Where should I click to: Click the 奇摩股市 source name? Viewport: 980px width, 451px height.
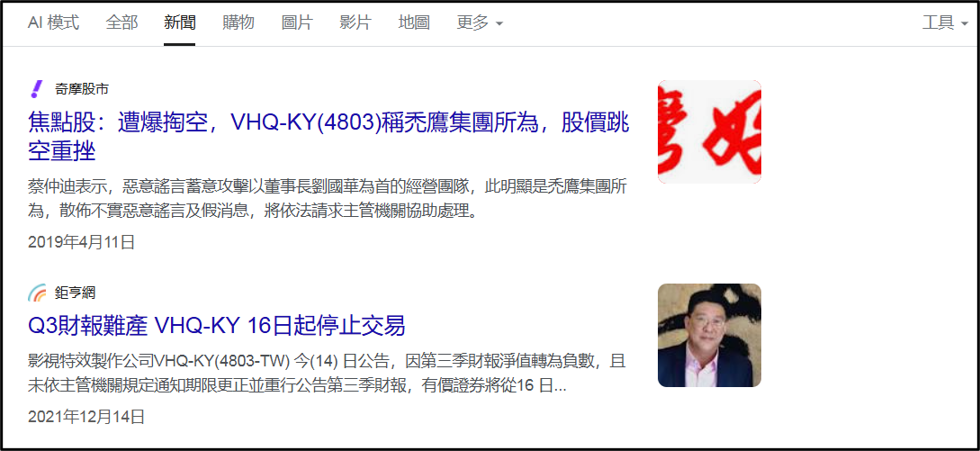click(x=82, y=89)
